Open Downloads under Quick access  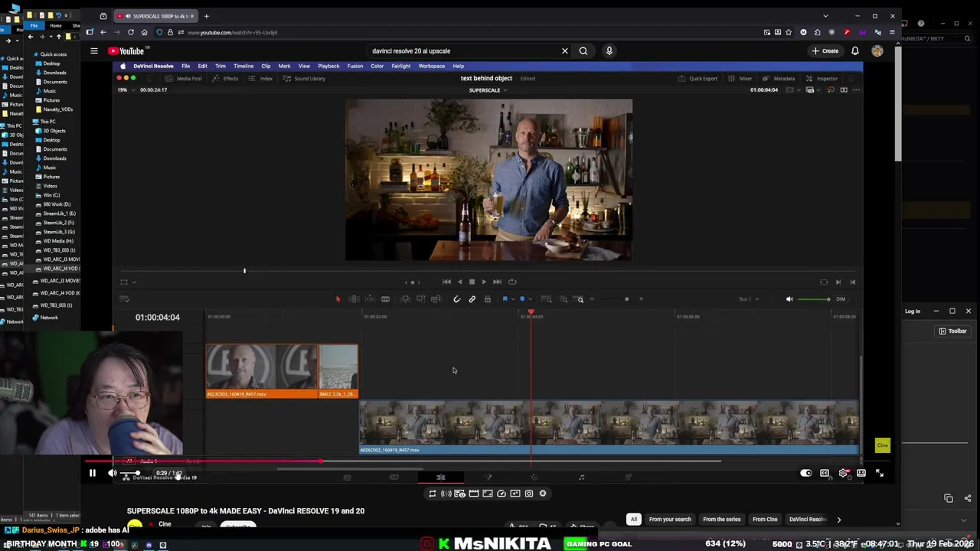pos(55,73)
